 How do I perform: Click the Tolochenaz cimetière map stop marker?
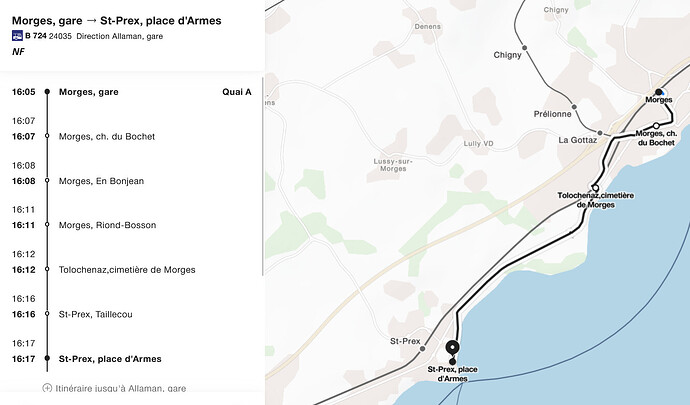[595, 188]
